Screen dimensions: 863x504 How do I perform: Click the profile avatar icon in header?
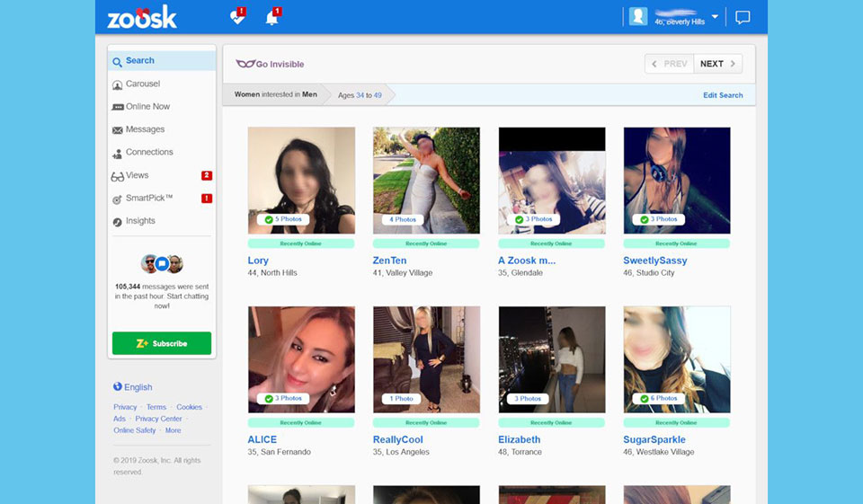pyautogui.click(x=638, y=16)
